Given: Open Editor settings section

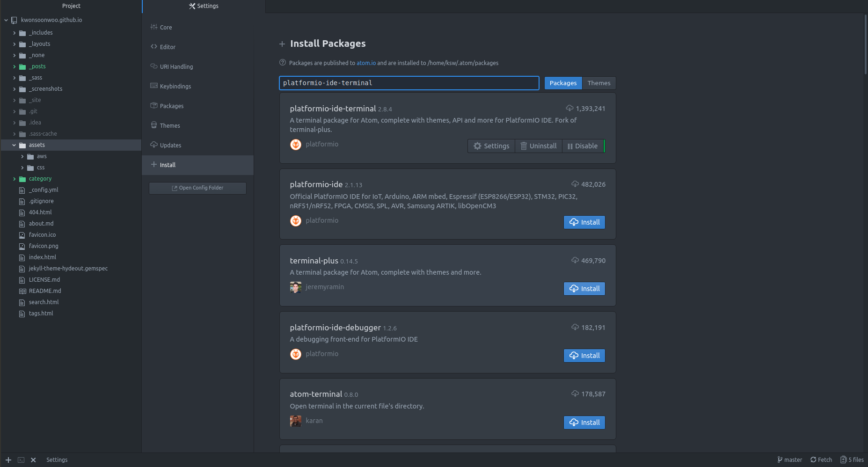Looking at the screenshot, I should click(198, 47).
